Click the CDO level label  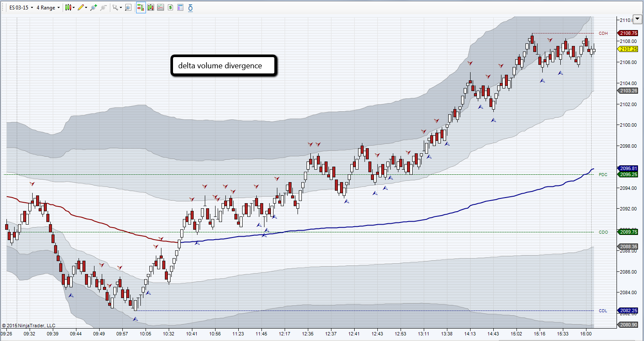pos(603,232)
